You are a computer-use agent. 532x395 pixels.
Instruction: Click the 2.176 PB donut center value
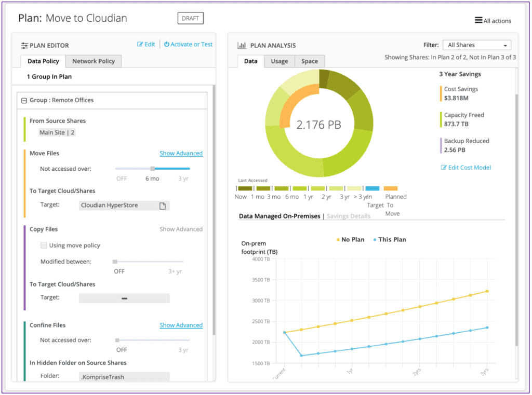click(318, 125)
